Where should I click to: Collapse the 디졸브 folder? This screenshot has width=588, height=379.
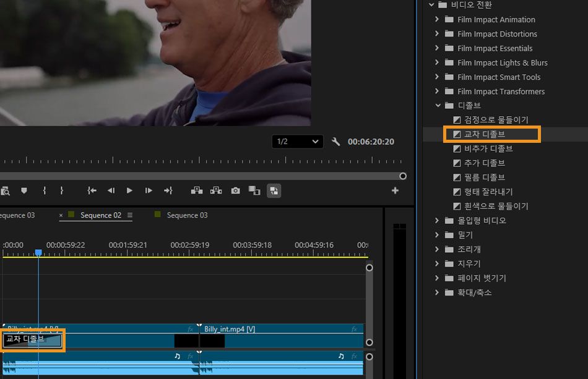(437, 106)
